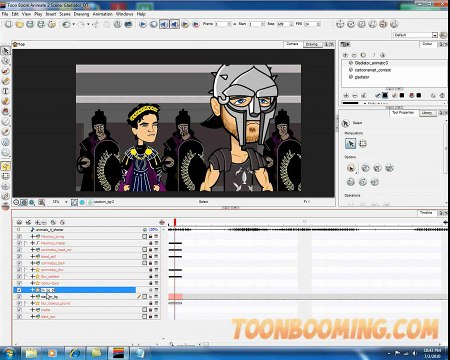Click the Play button in playback toolbar
Screen dimensions: 450x360
click(143, 24)
